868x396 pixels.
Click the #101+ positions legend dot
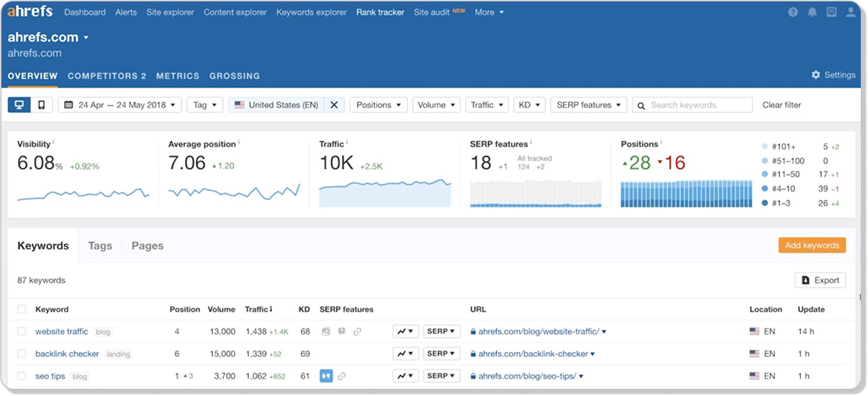pos(764,146)
